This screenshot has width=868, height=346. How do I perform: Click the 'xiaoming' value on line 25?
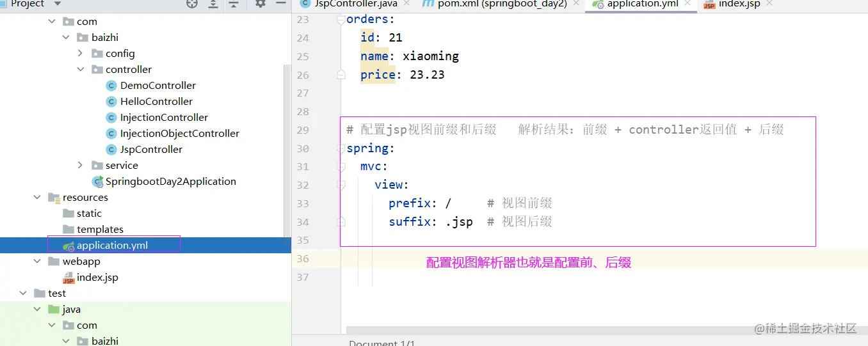pos(431,56)
